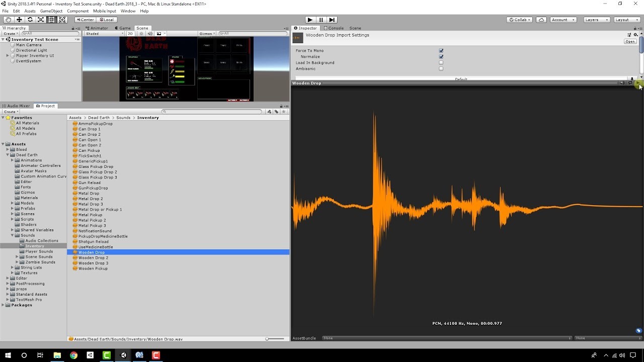The image size is (644, 362).
Task: Toggle scene audio speaker icon
Action: (x=150, y=34)
